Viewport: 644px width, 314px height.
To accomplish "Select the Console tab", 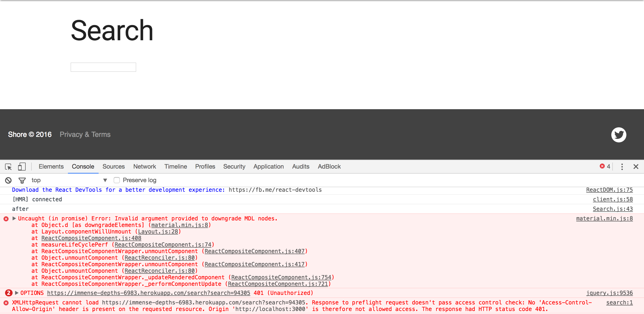I will [83, 167].
